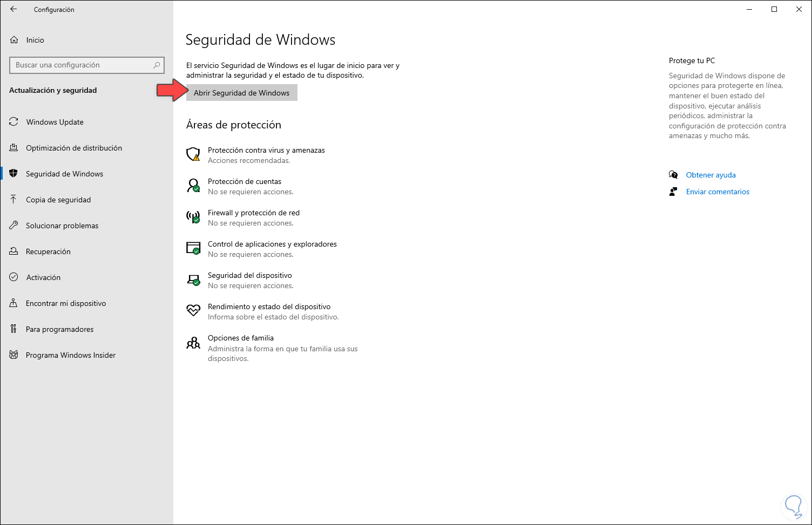Click the Inicio home icon
Screen dimensions: 812x525
tap(14, 40)
